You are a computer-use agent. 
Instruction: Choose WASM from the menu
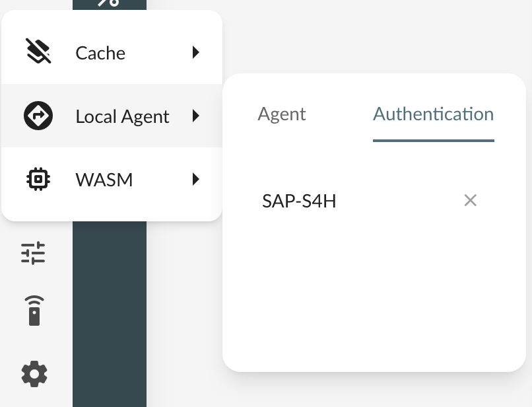(x=104, y=179)
